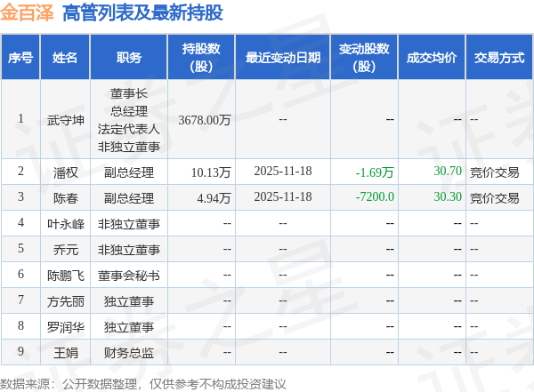Viewport: 534px width, 392px height.
Task: Select the row for 潘权
Action: coord(267,172)
